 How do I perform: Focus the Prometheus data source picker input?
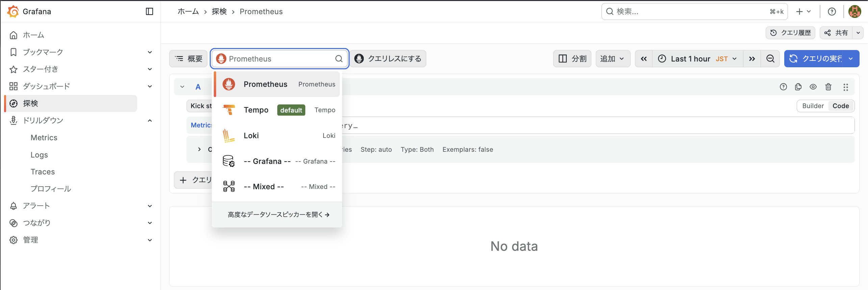(x=280, y=59)
